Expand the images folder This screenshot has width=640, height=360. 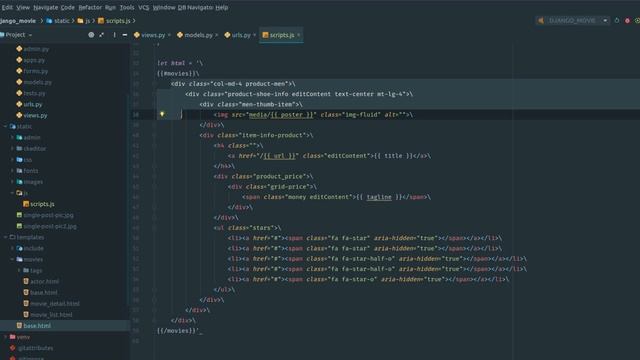coord(12,182)
